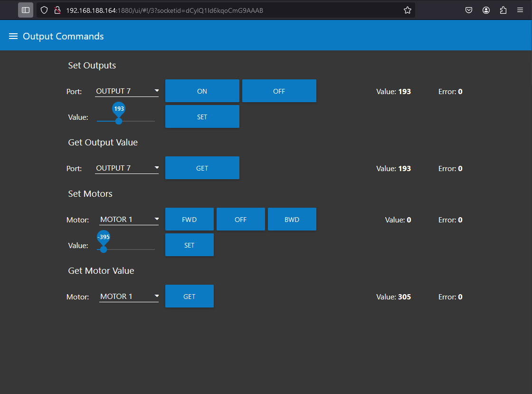Image resolution: width=532 pixels, height=394 pixels.
Task: Click the Value: 305 motor readout
Action: click(x=394, y=297)
